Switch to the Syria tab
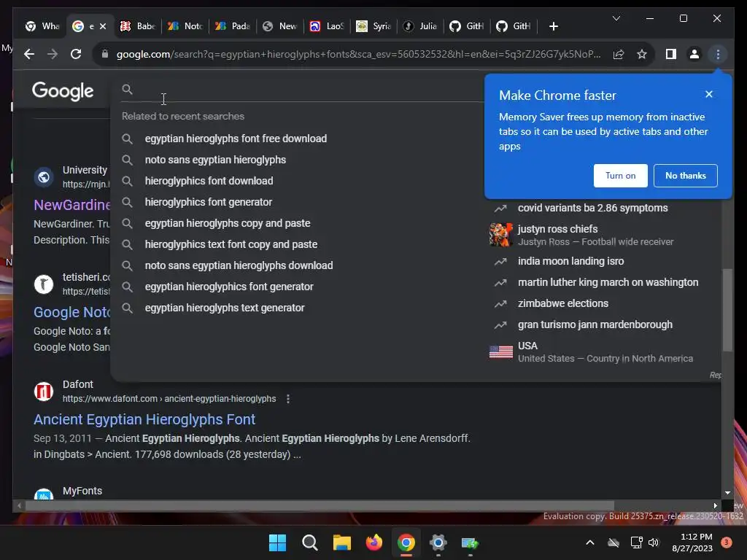The width and height of the screenshot is (747, 560). (374, 26)
